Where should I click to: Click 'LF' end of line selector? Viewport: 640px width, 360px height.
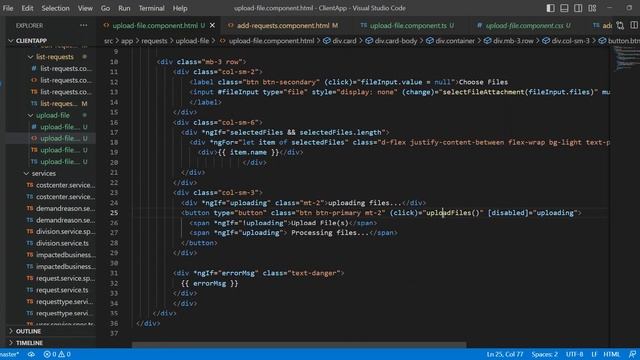[594, 354]
